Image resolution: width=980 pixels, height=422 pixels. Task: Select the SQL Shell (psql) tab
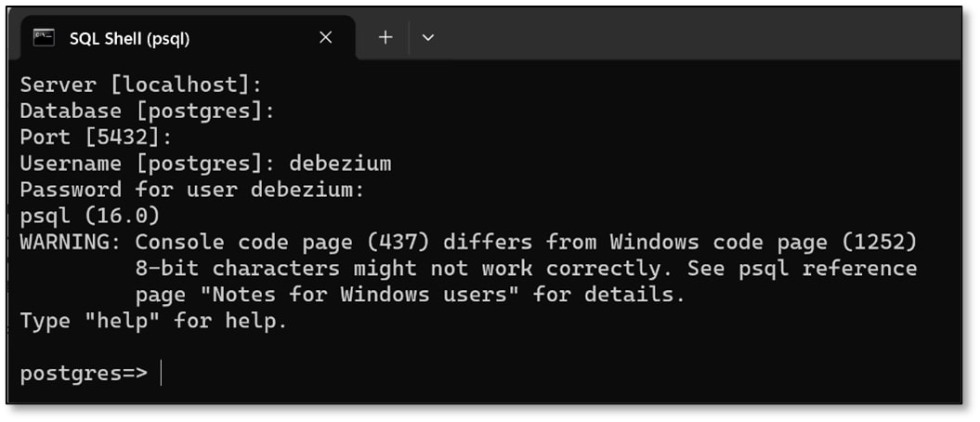click(130, 38)
